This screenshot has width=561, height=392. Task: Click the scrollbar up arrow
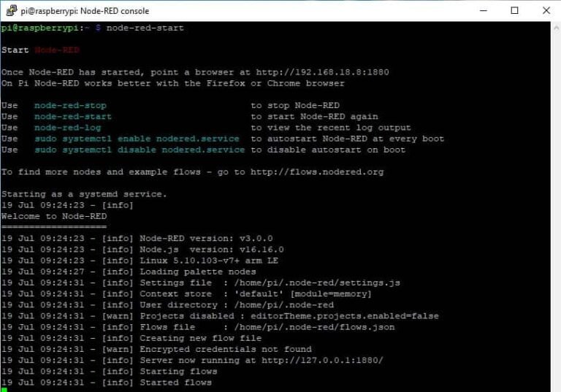point(554,28)
